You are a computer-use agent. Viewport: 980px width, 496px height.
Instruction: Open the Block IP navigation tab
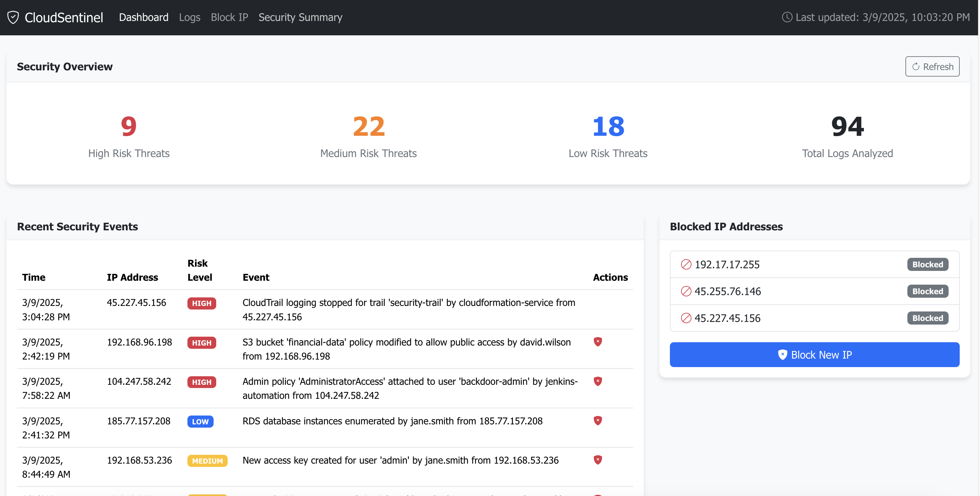point(229,17)
